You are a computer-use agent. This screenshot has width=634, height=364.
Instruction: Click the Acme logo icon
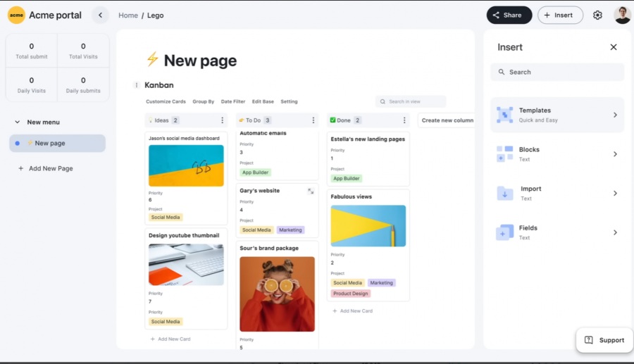point(16,15)
